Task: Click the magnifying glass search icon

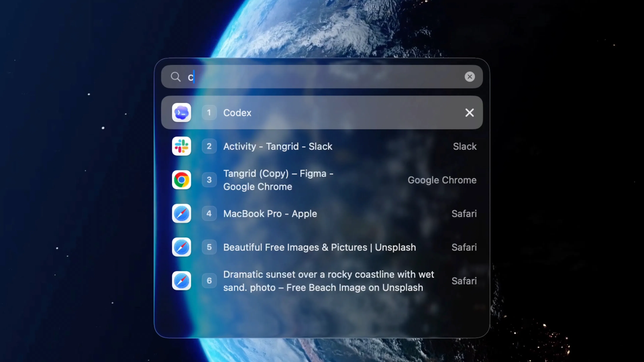Action: [176, 77]
